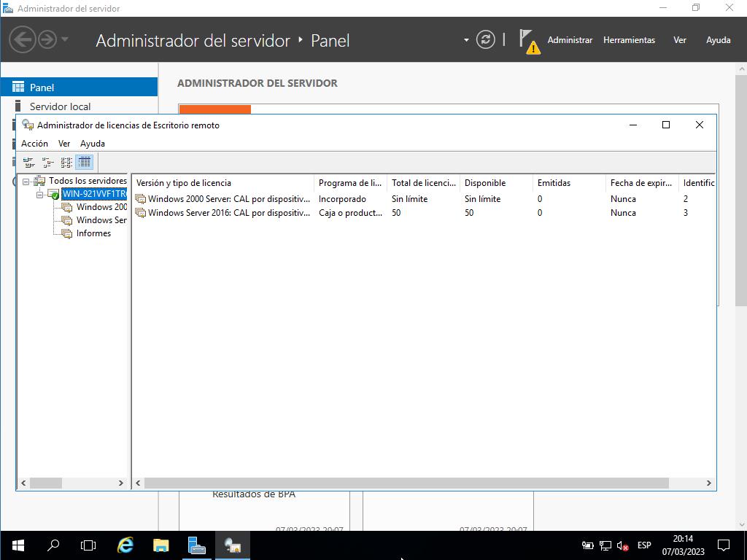The image size is (747, 560).
Task: Open dropdown arrow next to refresh icon
Action: (466, 40)
